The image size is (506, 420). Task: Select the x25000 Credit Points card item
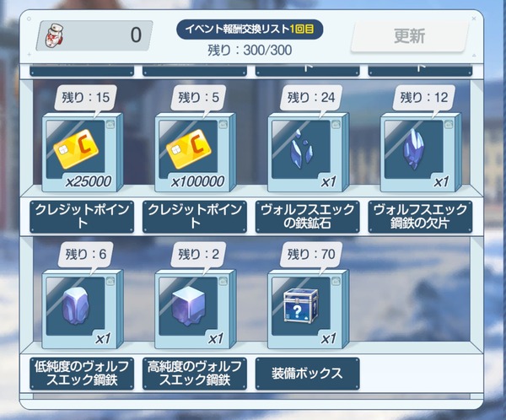click(x=83, y=153)
